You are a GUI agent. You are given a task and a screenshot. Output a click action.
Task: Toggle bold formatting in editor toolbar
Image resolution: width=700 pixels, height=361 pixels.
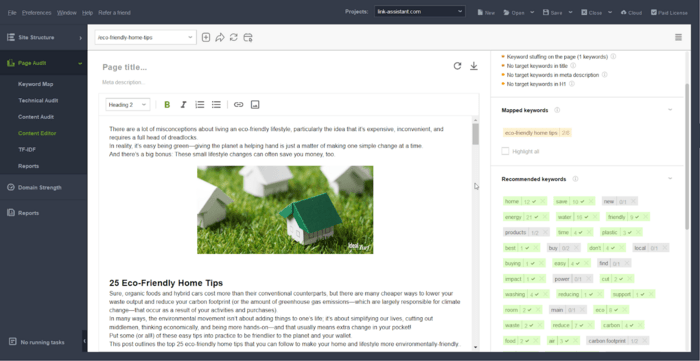167,104
